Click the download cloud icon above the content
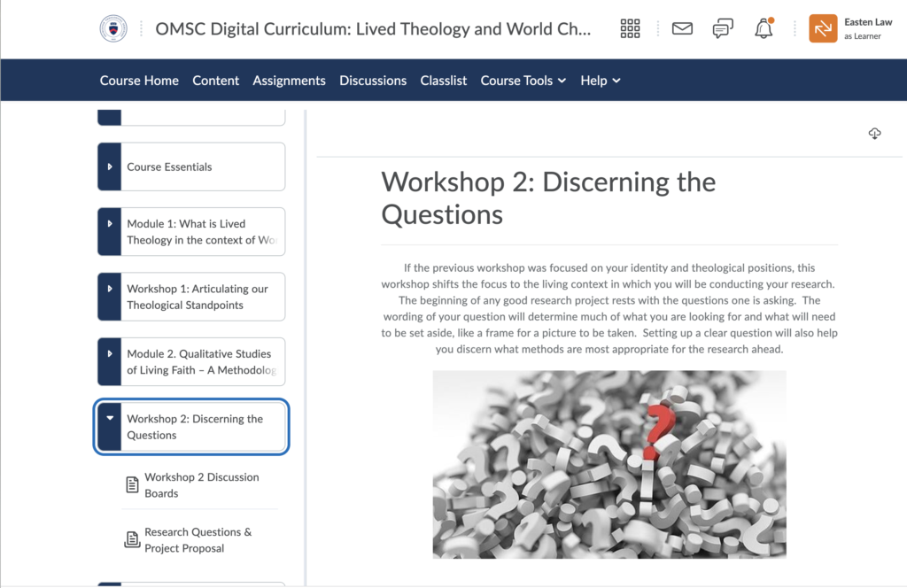Viewport: 907px width, 588px height. tap(875, 133)
